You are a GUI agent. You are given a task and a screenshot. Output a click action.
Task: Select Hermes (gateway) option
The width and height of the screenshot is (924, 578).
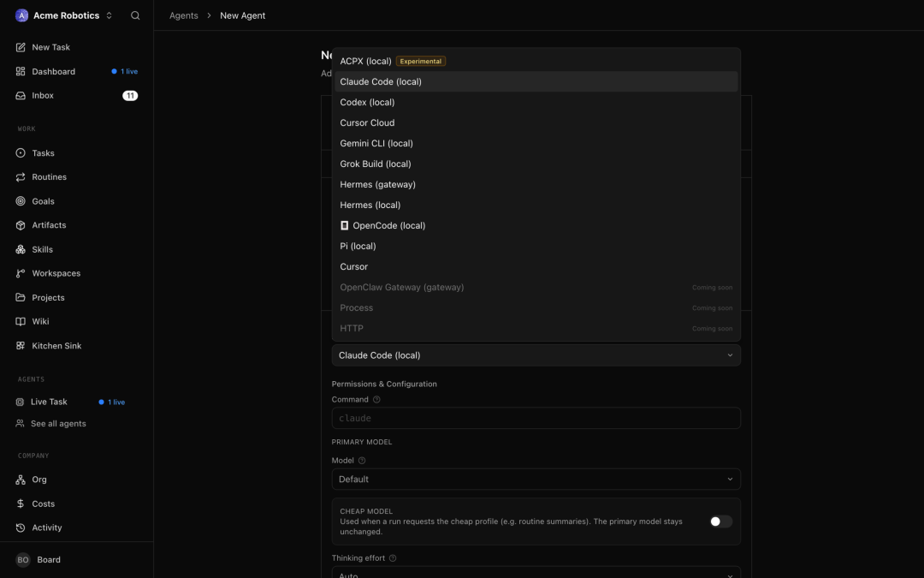click(536, 185)
